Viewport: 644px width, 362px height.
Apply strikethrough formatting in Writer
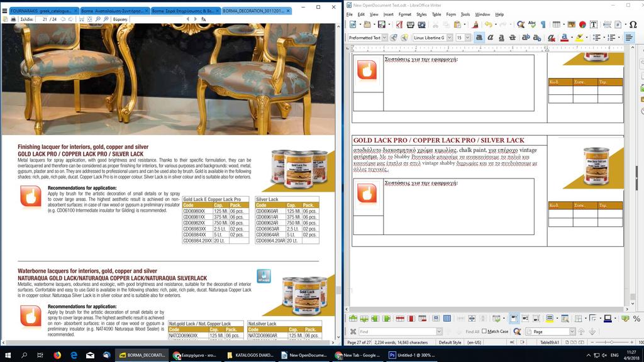[512, 38]
